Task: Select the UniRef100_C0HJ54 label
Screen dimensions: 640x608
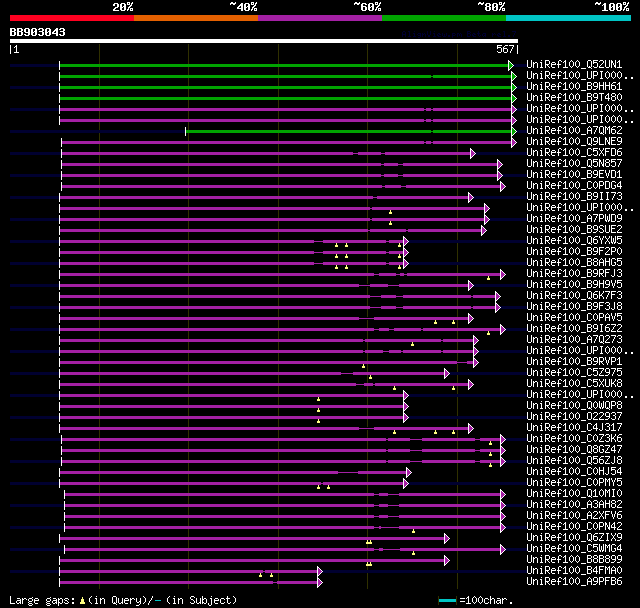Action: [574, 472]
